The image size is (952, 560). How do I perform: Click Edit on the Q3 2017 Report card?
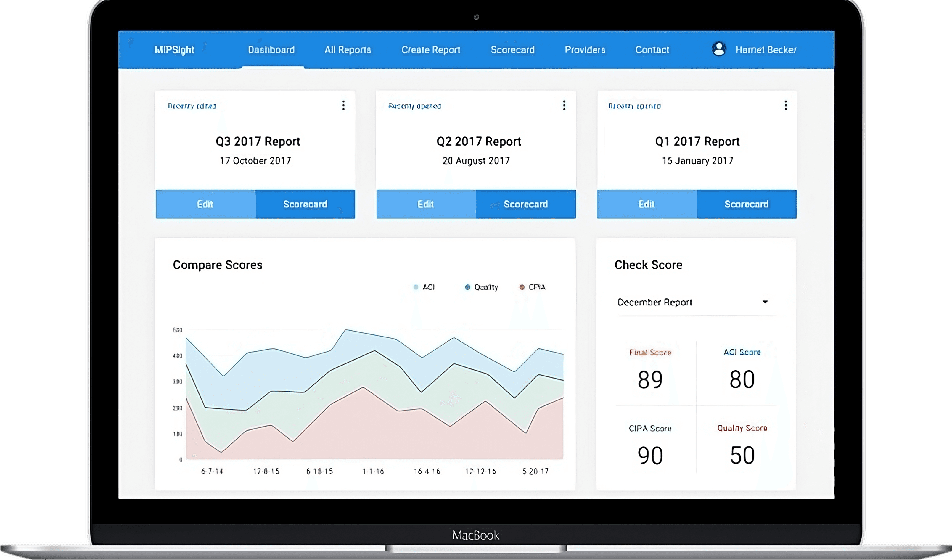[205, 204]
